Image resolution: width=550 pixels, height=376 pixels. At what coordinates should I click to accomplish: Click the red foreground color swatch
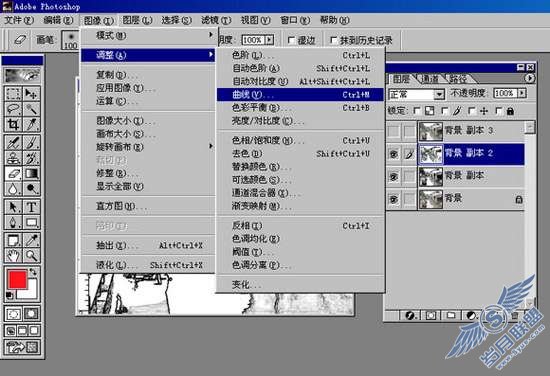[17, 280]
